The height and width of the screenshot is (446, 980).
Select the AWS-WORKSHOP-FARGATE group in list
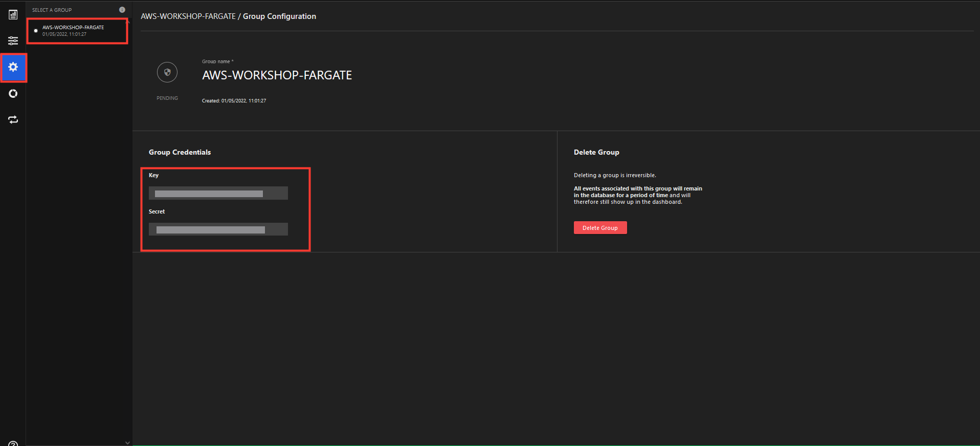pyautogui.click(x=77, y=31)
